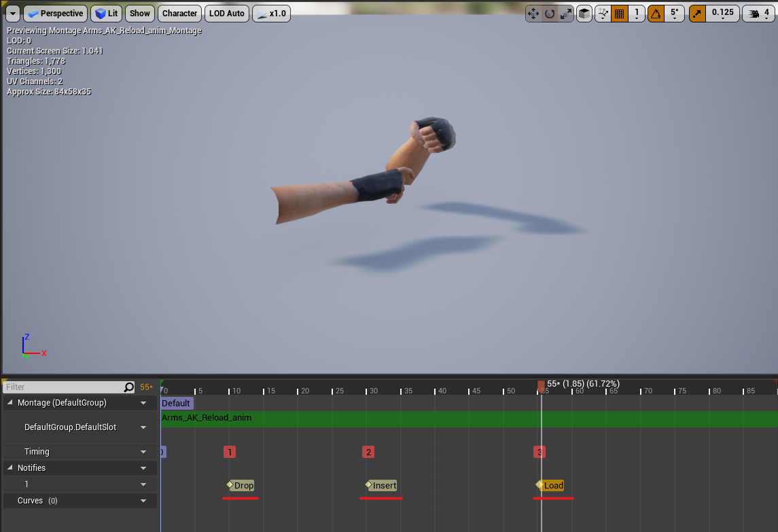This screenshot has width=778, height=532.
Task: Click the red playhead scrub handle
Action: 541,386
